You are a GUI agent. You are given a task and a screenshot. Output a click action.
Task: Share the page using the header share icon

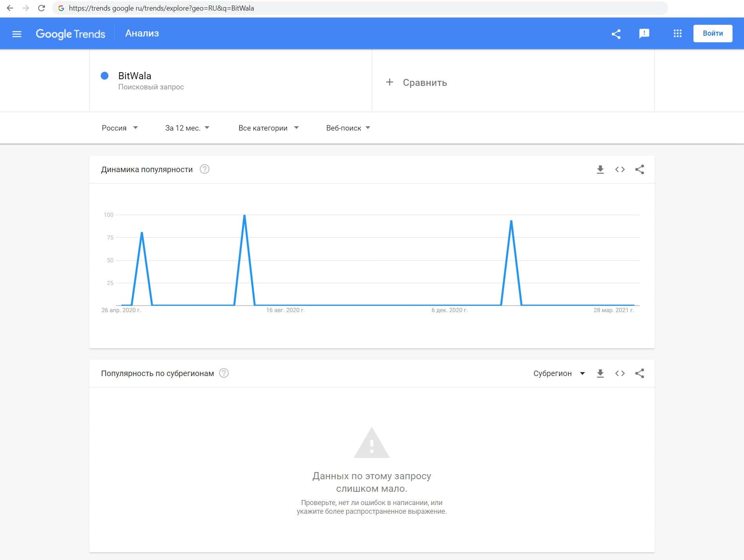[616, 34]
